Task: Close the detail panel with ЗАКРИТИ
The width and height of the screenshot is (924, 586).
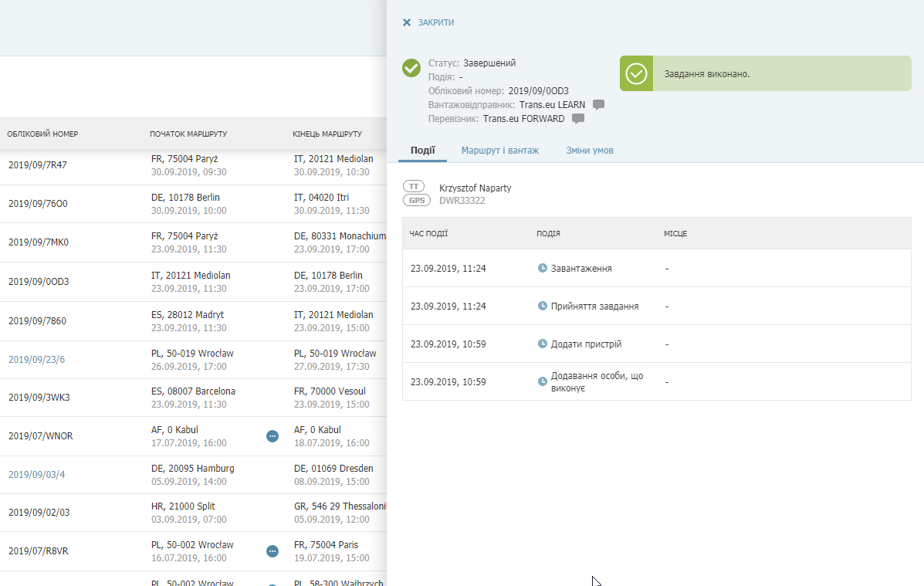Action: (428, 22)
